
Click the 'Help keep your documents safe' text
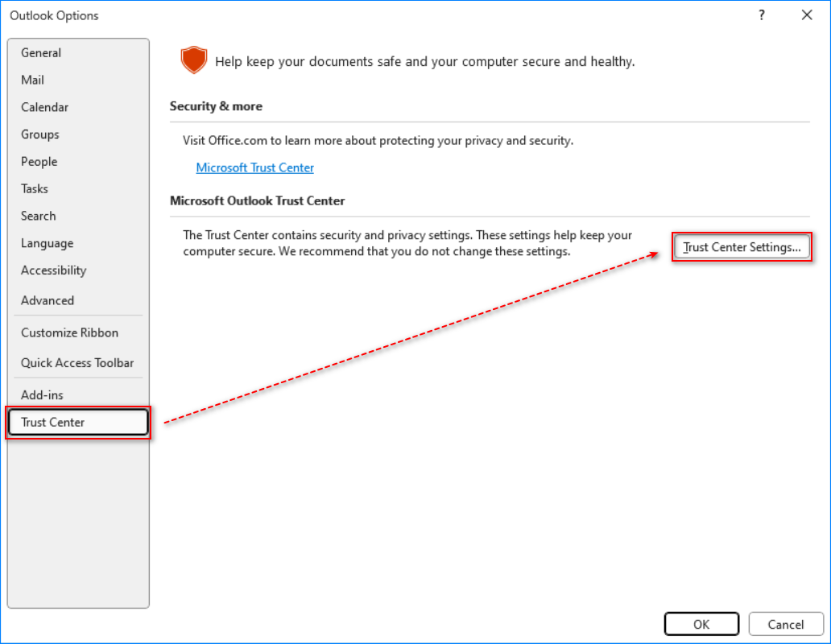click(x=424, y=61)
